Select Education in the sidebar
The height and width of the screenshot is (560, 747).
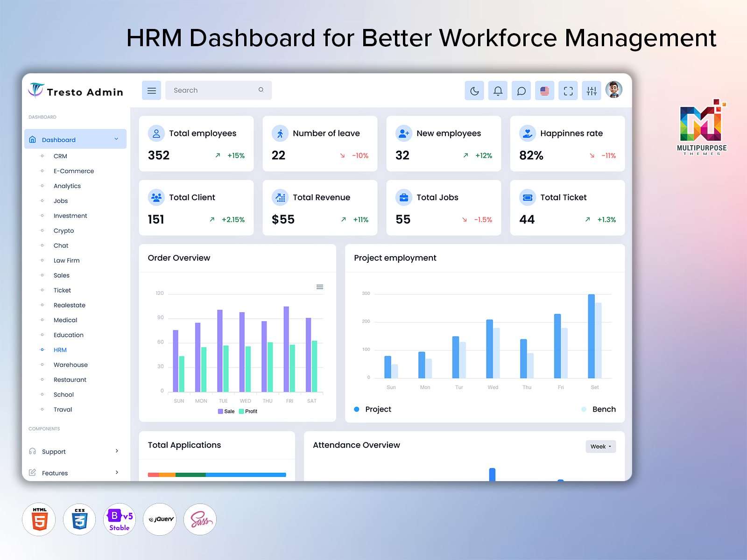(x=69, y=336)
